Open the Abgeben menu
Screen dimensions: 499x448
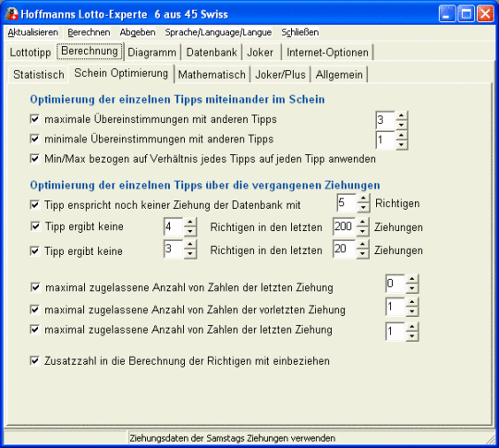138,32
